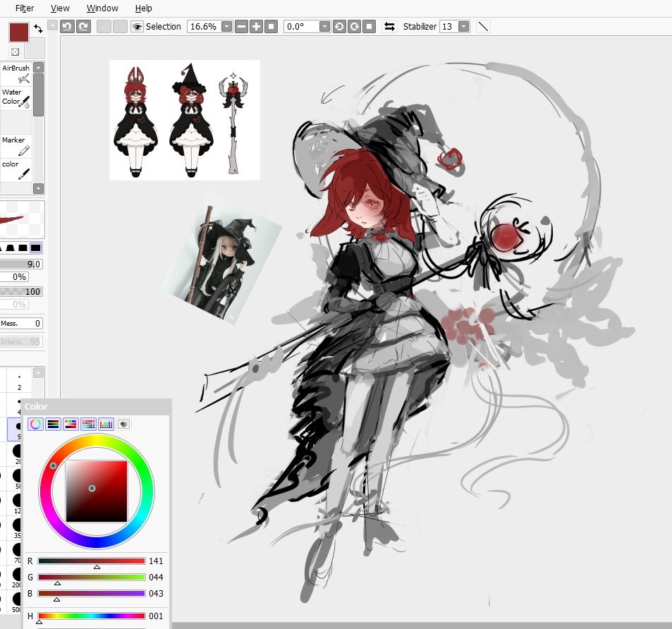Open the View menu
The image size is (672, 629).
point(60,8)
